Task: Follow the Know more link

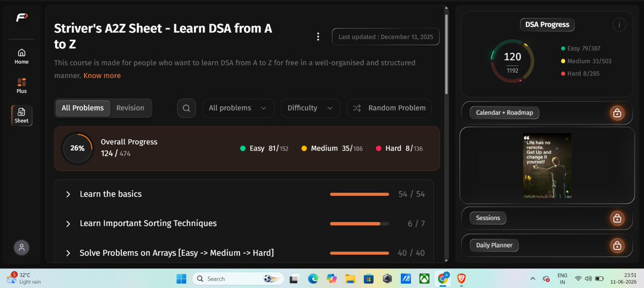Action: (102, 76)
